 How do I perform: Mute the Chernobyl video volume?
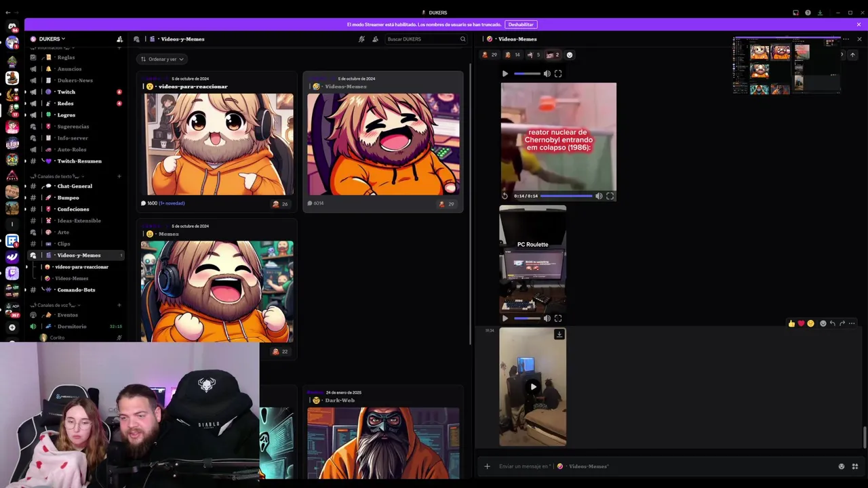tap(599, 196)
